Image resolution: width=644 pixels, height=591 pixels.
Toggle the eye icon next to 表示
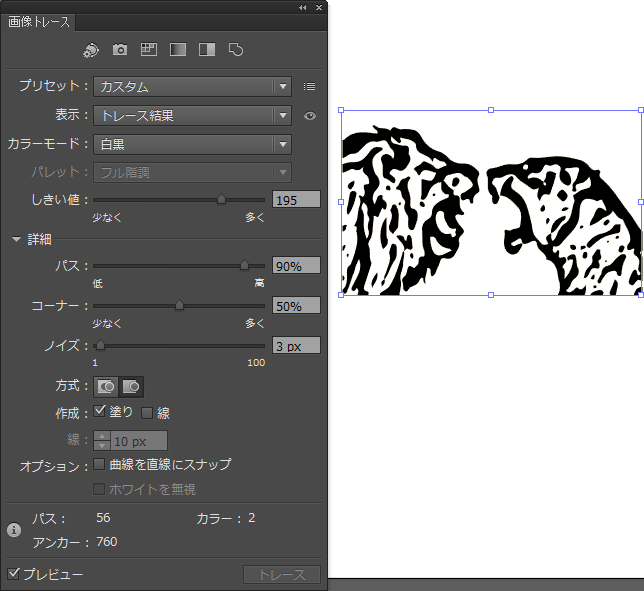[x=310, y=116]
